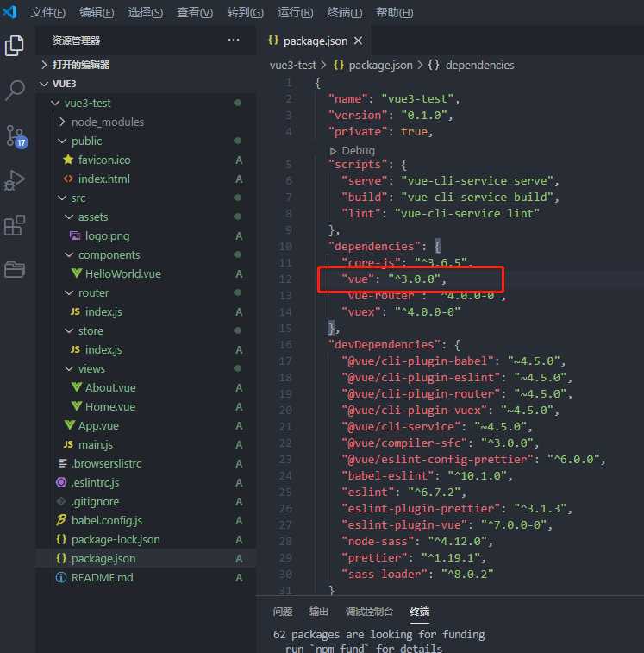The height and width of the screenshot is (653, 644).
Task: Open package.json in the file tree
Action: coord(146,558)
